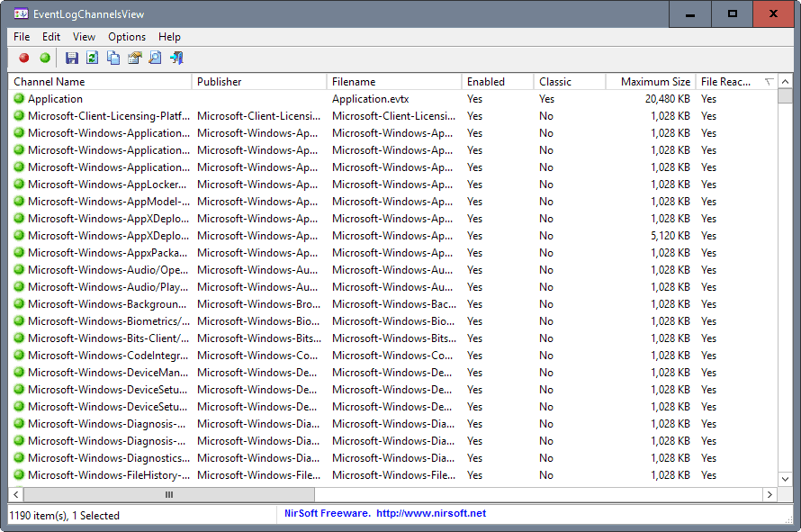Viewport: 801px width, 532px height.
Task: Open the Options menu
Action: click(127, 37)
